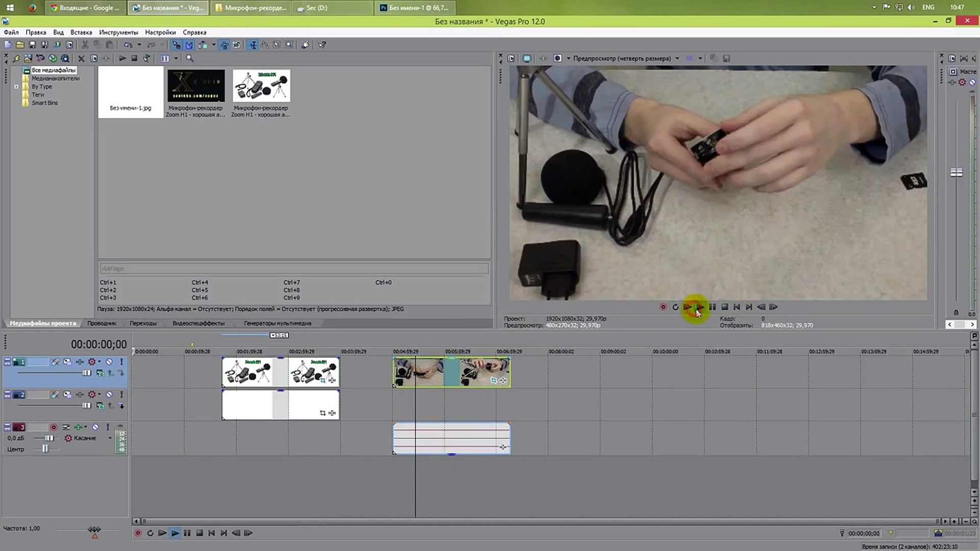The width and height of the screenshot is (980, 551).
Task: Open the preview Overlays grid dropdown arrow
Action: (700, 59)
